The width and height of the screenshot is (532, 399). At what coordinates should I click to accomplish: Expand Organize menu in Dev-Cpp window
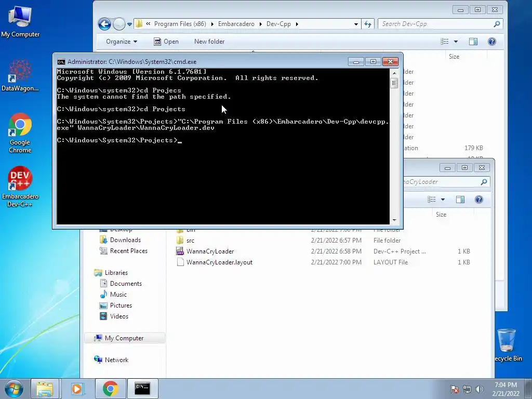(122, 42)
